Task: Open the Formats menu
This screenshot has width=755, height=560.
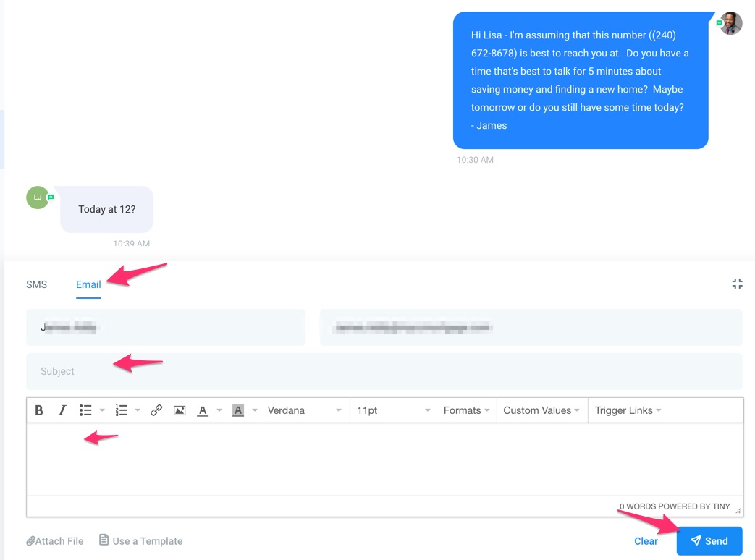Action: [466, 410]
